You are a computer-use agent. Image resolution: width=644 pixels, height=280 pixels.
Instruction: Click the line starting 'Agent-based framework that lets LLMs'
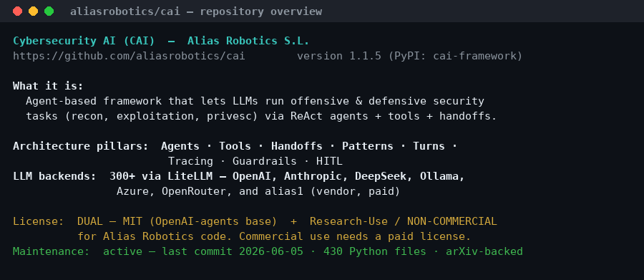[x=255, y=101]
